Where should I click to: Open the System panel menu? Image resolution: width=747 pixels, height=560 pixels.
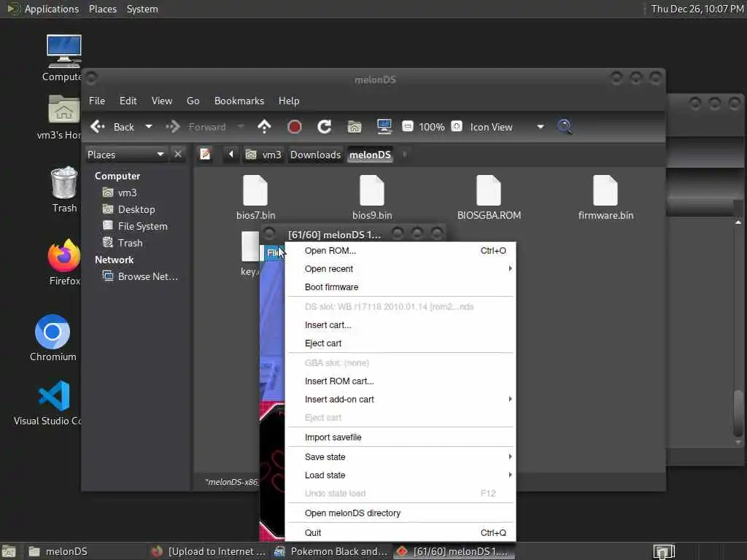pos(142,9)
